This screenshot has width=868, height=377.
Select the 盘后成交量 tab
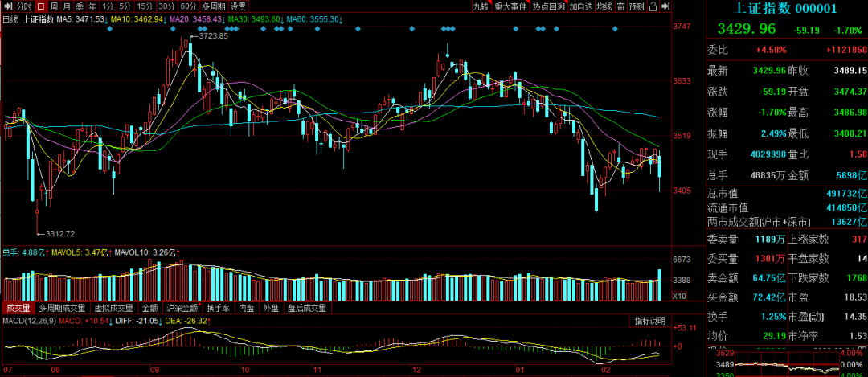(x=307, y=309)
